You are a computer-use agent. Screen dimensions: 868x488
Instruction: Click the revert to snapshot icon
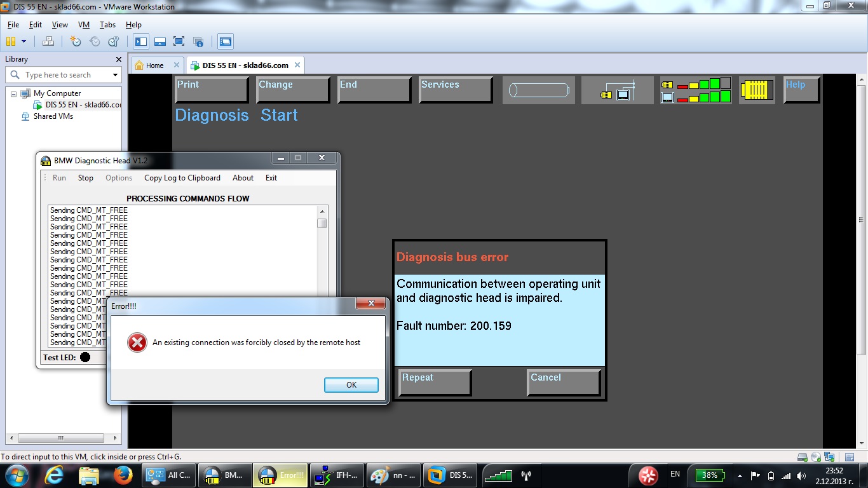[x=95, y=41]
